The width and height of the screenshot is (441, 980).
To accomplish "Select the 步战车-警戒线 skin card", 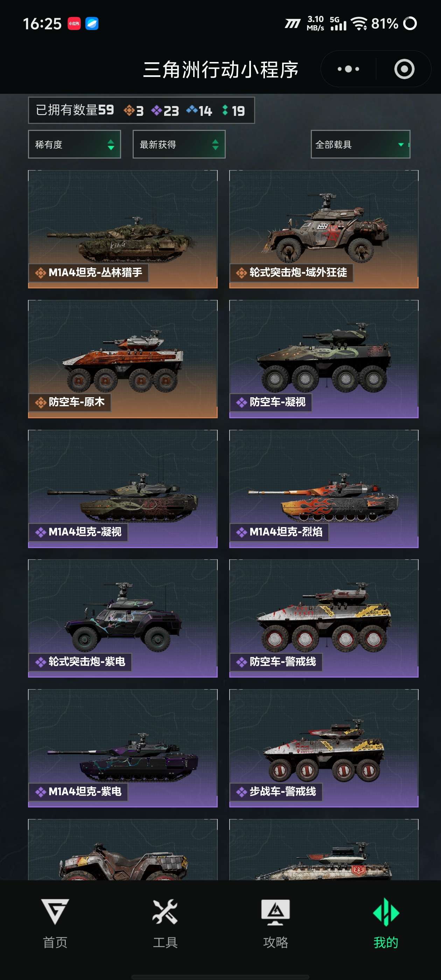I will pos(324,748).
